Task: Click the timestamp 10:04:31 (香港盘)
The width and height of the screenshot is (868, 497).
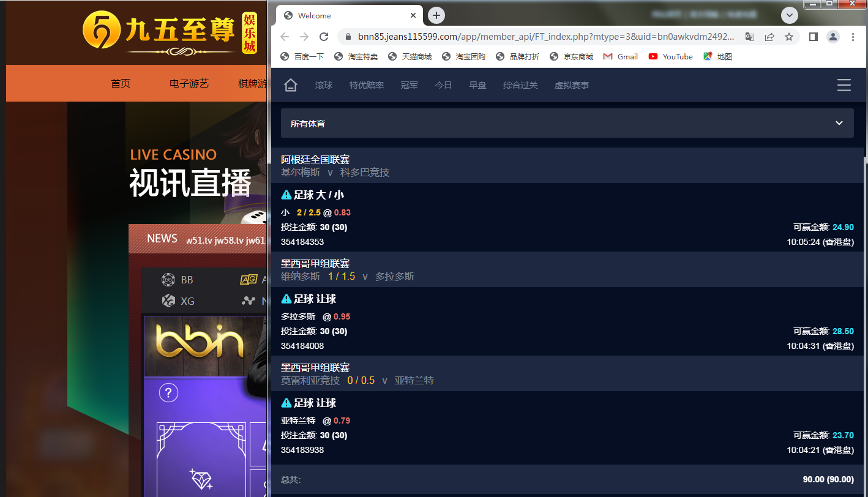Action: tap(820, 346)
